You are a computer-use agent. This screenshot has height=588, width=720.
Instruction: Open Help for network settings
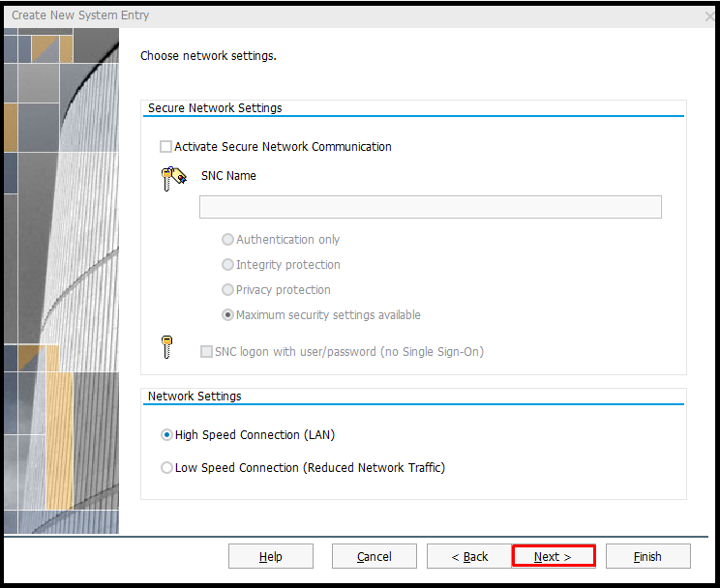(x=270, y=556)
